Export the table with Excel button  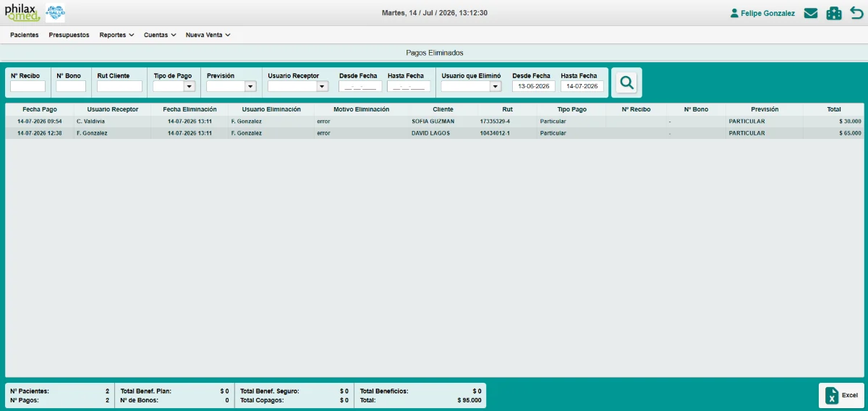pos(841,395)
